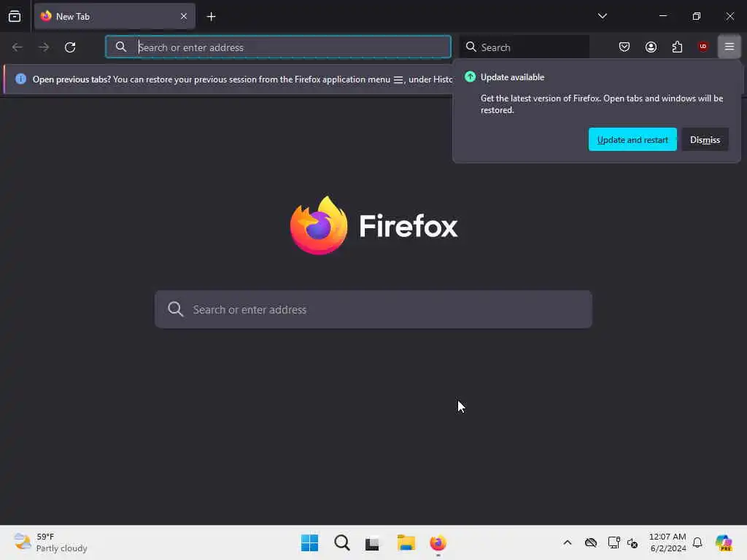Open Task View on taskbar

click(372, 542)
